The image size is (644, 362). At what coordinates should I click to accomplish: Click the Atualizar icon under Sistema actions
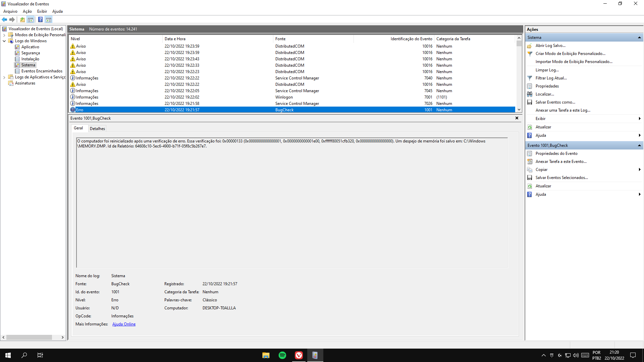coord(530,127)
